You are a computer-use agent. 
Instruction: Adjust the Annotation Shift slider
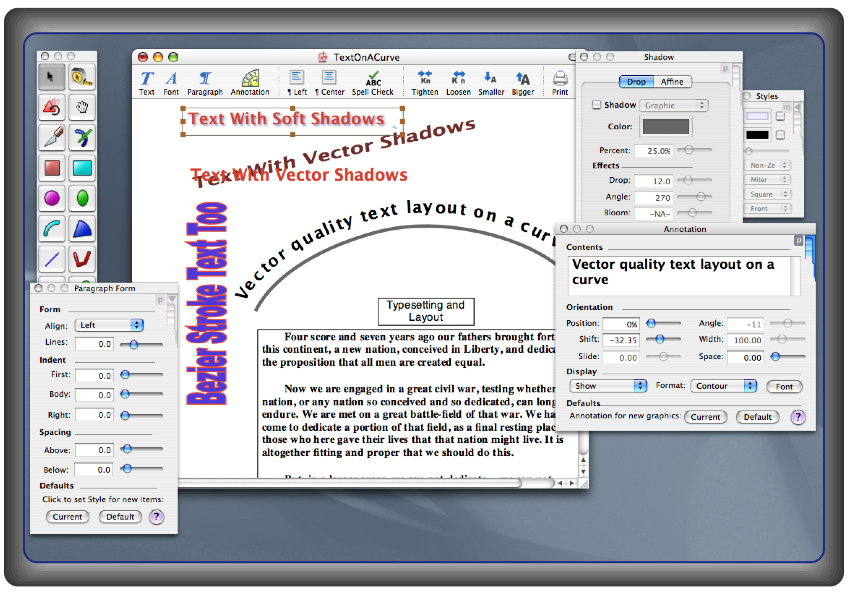tap(664, 339)
